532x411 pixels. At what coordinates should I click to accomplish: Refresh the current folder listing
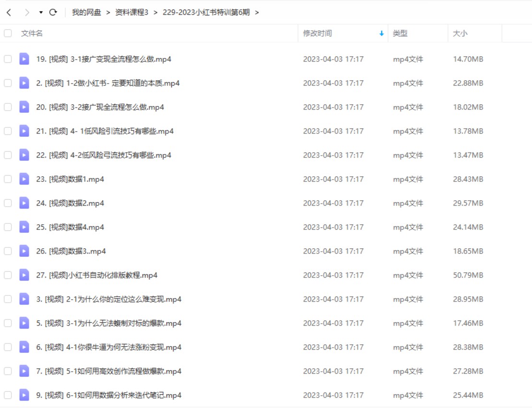pos(53,12)
